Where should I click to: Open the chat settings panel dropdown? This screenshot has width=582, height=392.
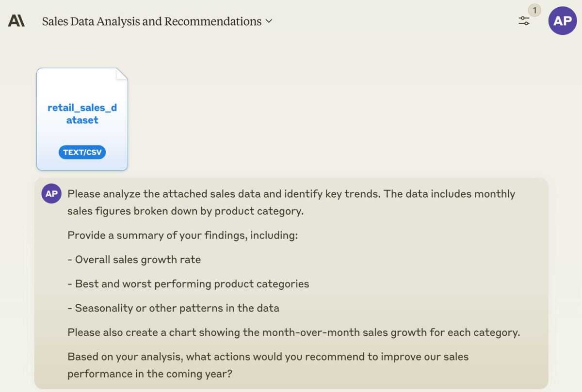[524, 20]
